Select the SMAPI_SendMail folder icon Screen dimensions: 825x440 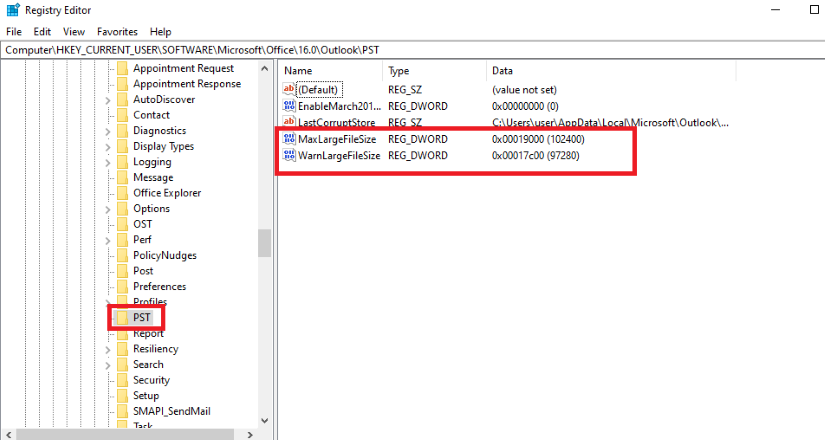click(x=123, y=411)
